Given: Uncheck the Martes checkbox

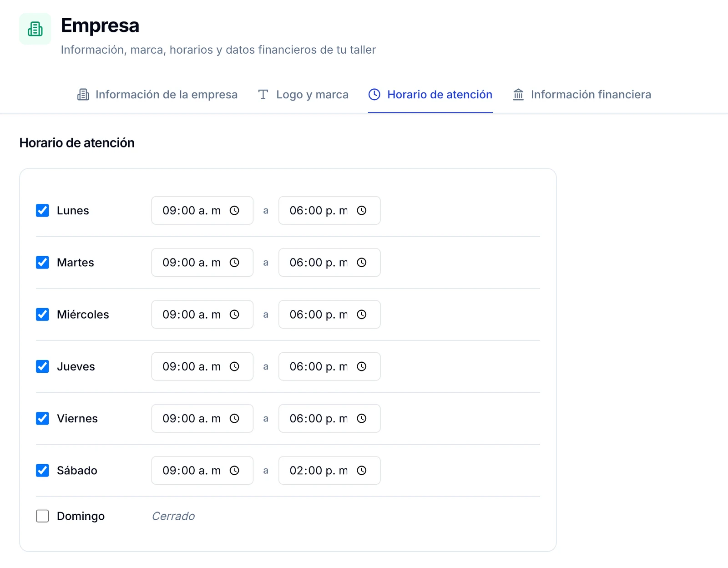Looking at the screenshot, I should pos(42,262).
